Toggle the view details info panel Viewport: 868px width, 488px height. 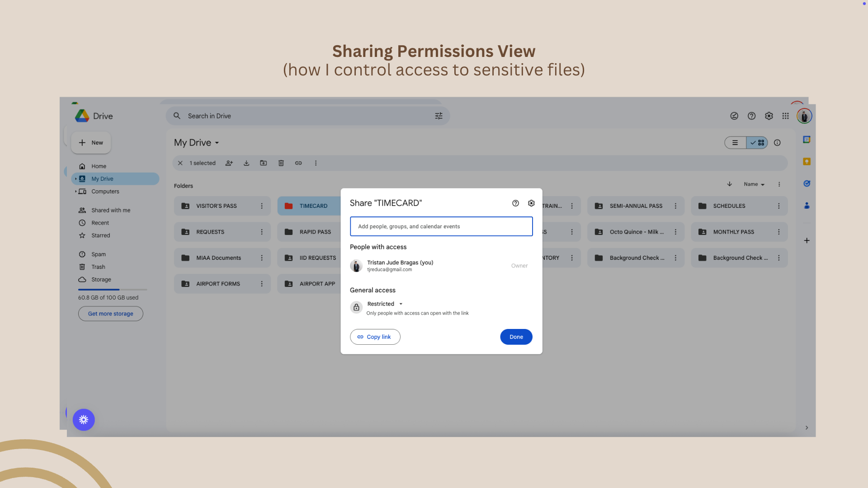click(777, 143)
